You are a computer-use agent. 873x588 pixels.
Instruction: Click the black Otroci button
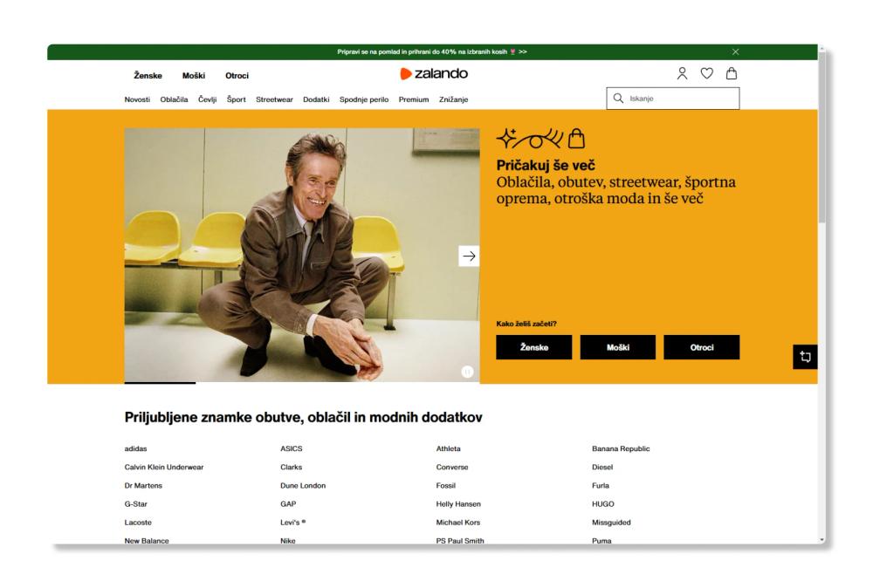tap(702, 347)
